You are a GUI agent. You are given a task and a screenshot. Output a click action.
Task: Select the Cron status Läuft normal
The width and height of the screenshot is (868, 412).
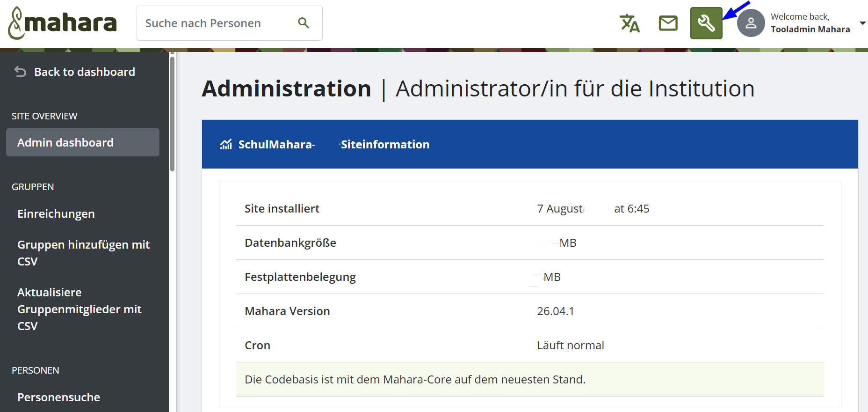coord(571,345)
